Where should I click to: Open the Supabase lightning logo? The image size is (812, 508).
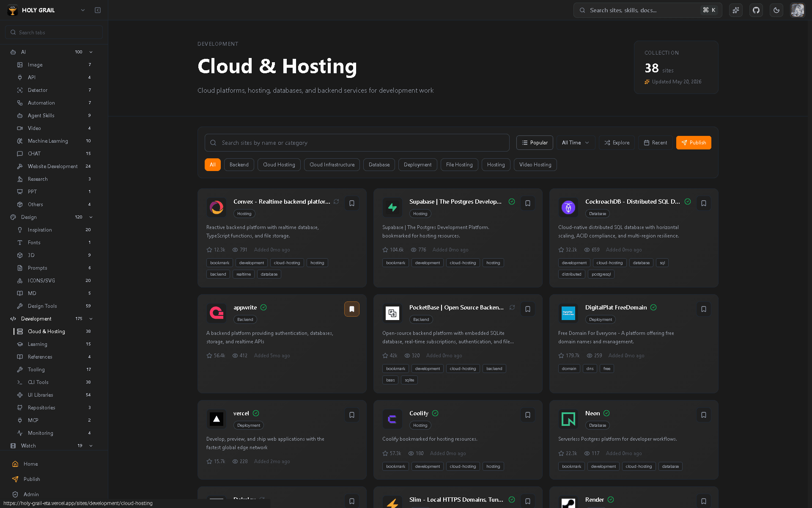tap(392, 207)
